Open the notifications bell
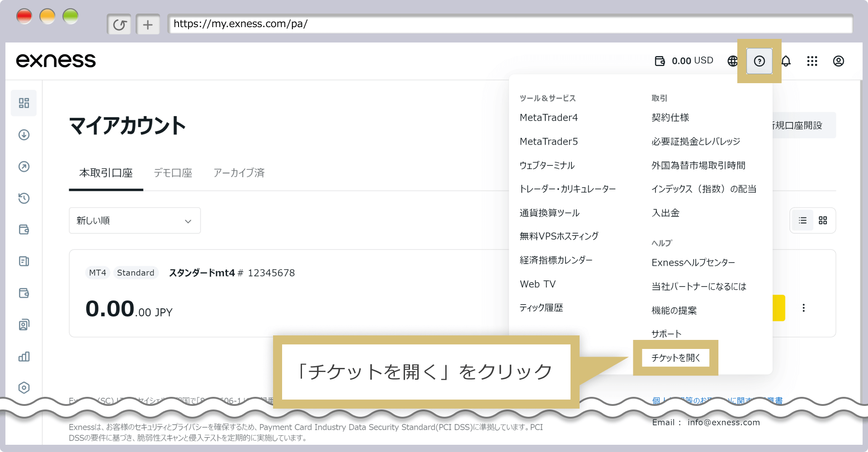The image size is (868, 452). [x=786, y=61]
